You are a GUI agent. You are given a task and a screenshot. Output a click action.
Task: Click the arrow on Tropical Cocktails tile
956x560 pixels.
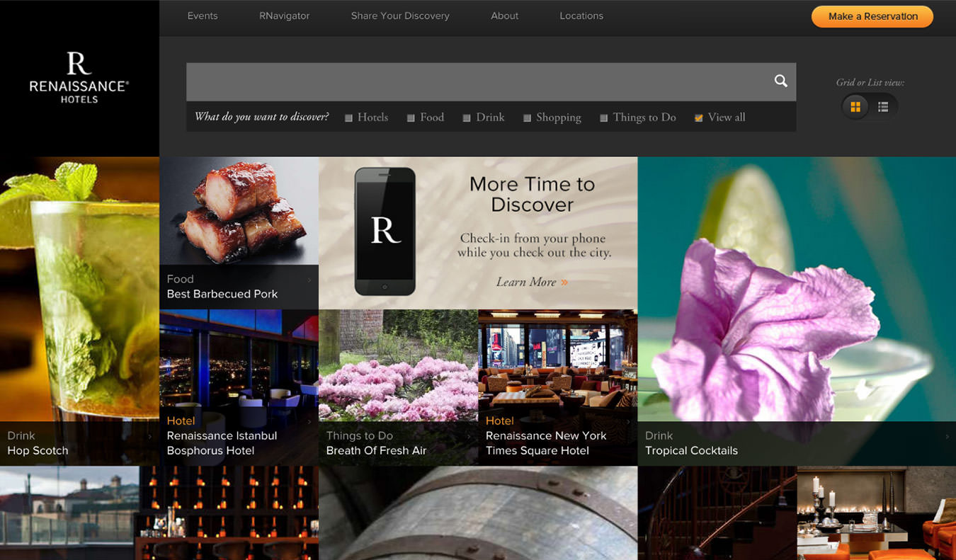949,437
